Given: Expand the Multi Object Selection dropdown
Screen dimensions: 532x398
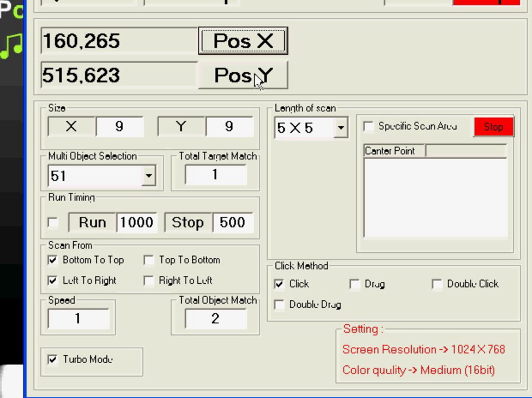Looking at the screenshot, I should click(149, 175).
